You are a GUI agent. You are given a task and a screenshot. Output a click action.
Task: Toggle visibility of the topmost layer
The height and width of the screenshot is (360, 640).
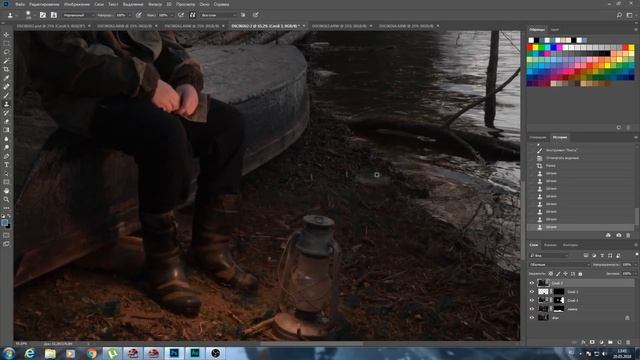532,283
